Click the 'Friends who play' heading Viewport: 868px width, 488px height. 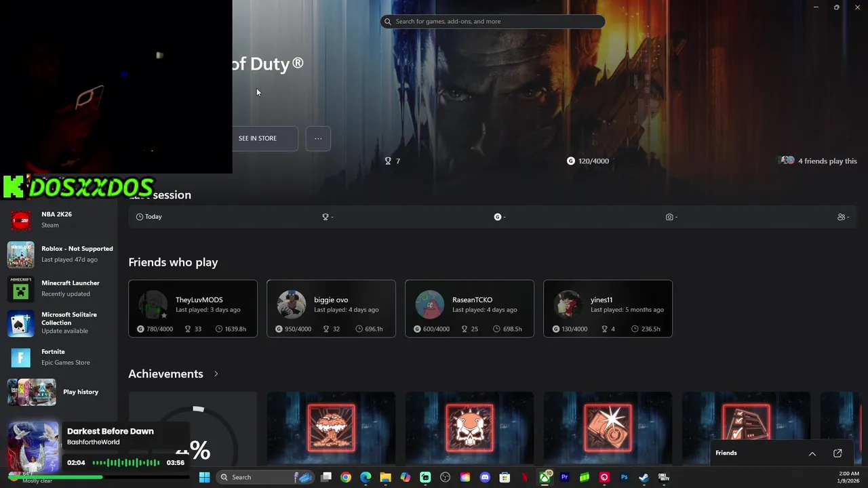coord(174,262)
